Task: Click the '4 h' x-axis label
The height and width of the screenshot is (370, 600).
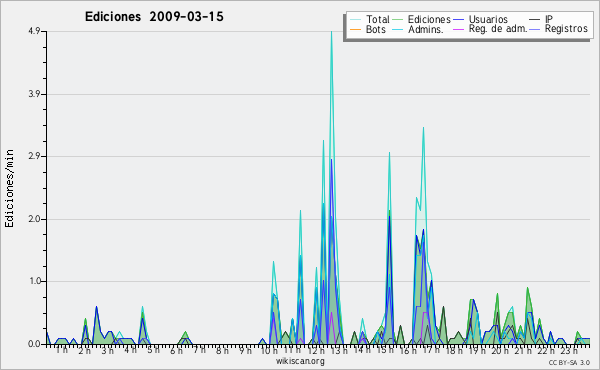Action: click(x=130, y=350)
